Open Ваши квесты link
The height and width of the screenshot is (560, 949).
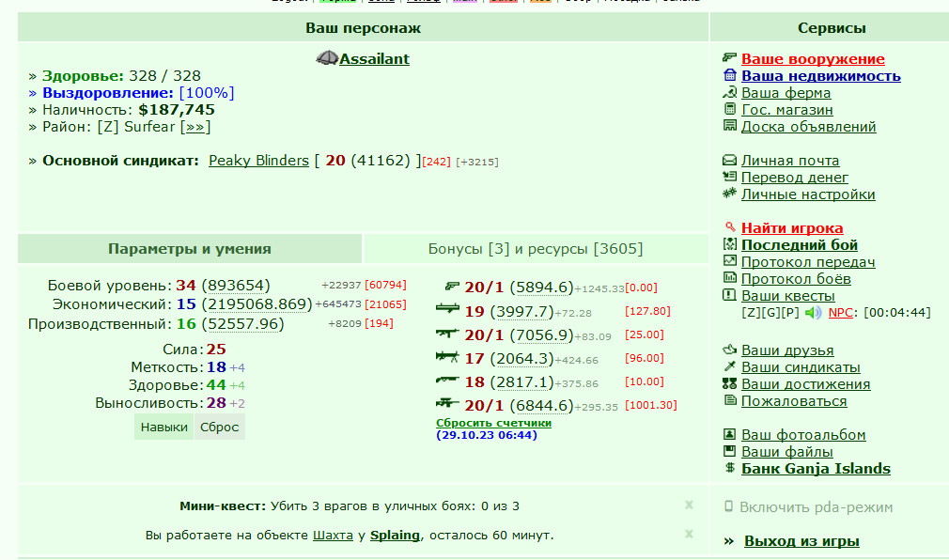click(788, 296)
